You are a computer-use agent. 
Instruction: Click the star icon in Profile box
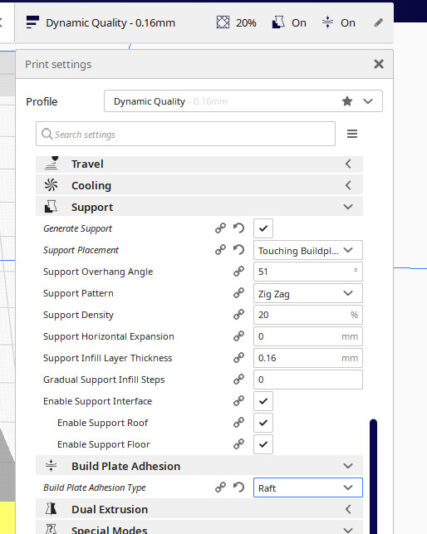347,101
